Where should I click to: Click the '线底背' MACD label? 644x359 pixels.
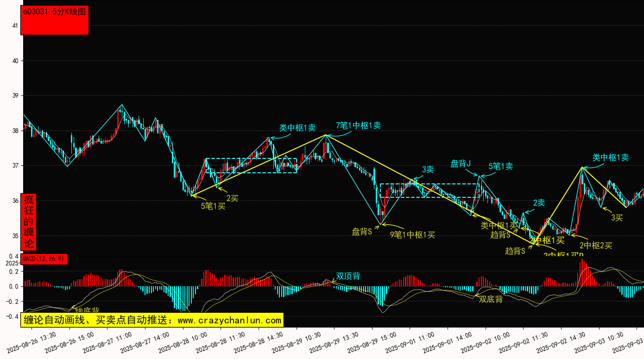coord(87,310)
